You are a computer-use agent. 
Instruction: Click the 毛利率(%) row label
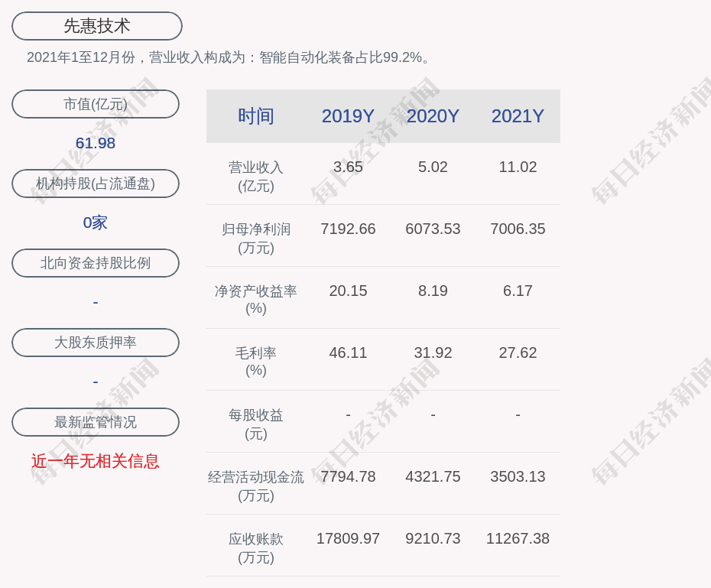pos(256,362)
